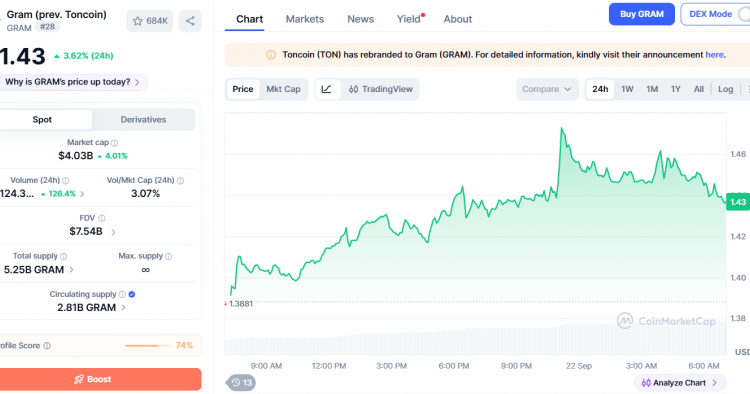Open FDV info icon
Screen dimensions: 750x394
[x=101, y=219]
